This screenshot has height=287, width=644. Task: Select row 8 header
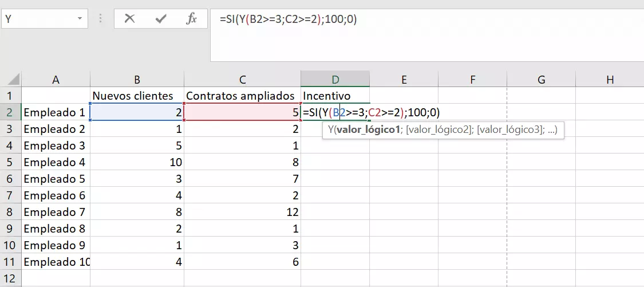[x=11, y=212]
